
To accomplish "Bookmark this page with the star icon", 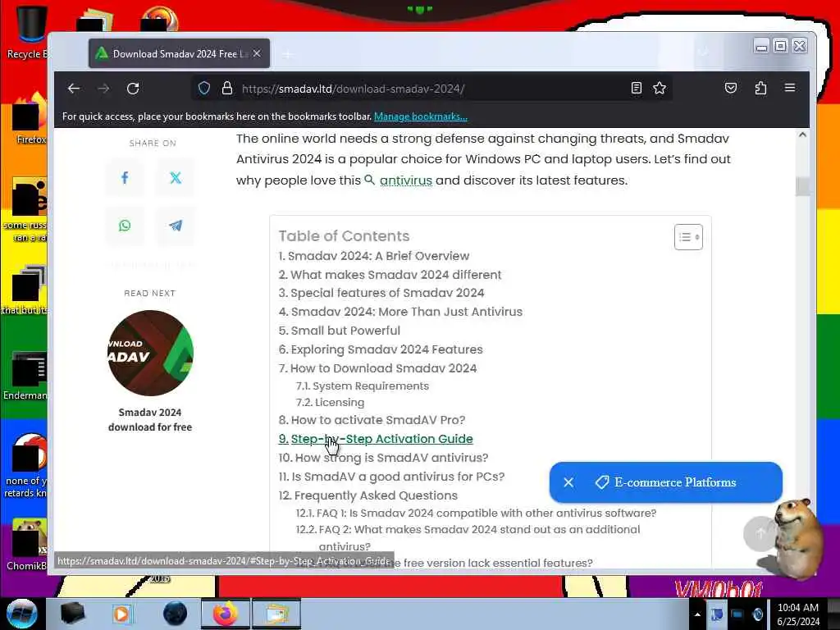I will click(x=660, y=88).
